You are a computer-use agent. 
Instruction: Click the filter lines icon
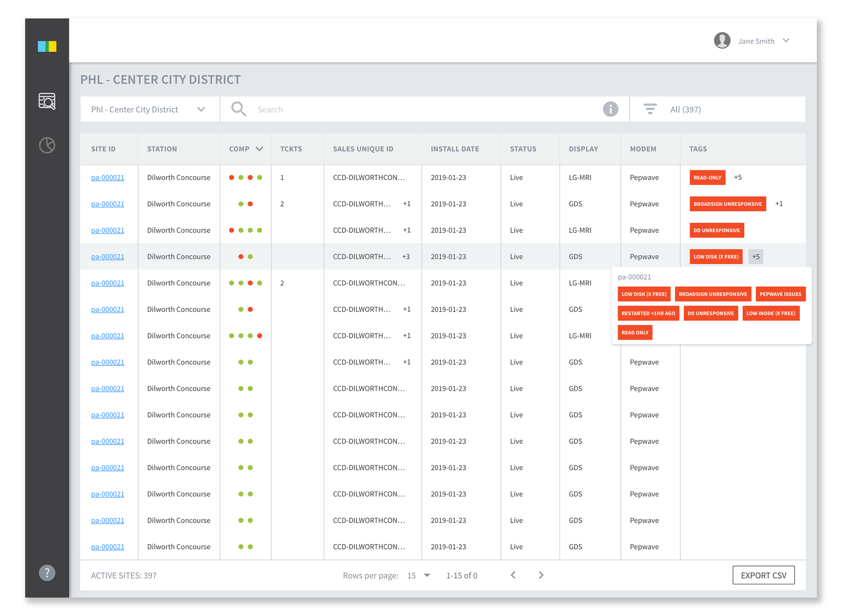650,109
